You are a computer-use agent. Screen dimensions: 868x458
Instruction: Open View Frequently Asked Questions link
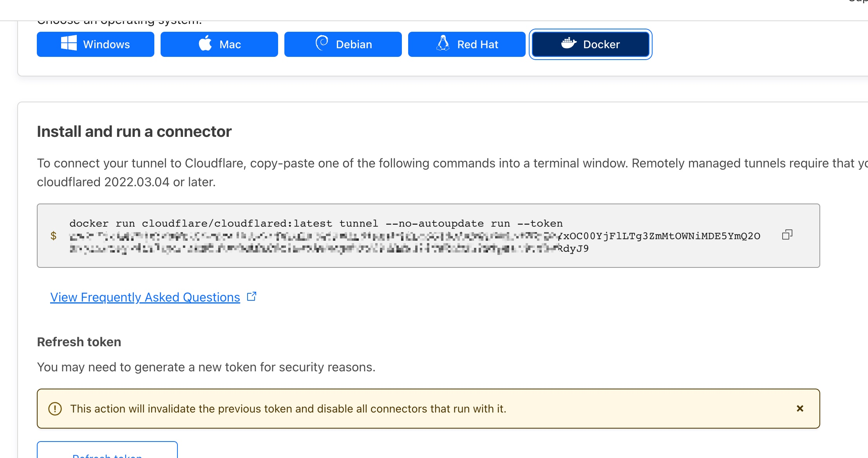pos(145,297)
